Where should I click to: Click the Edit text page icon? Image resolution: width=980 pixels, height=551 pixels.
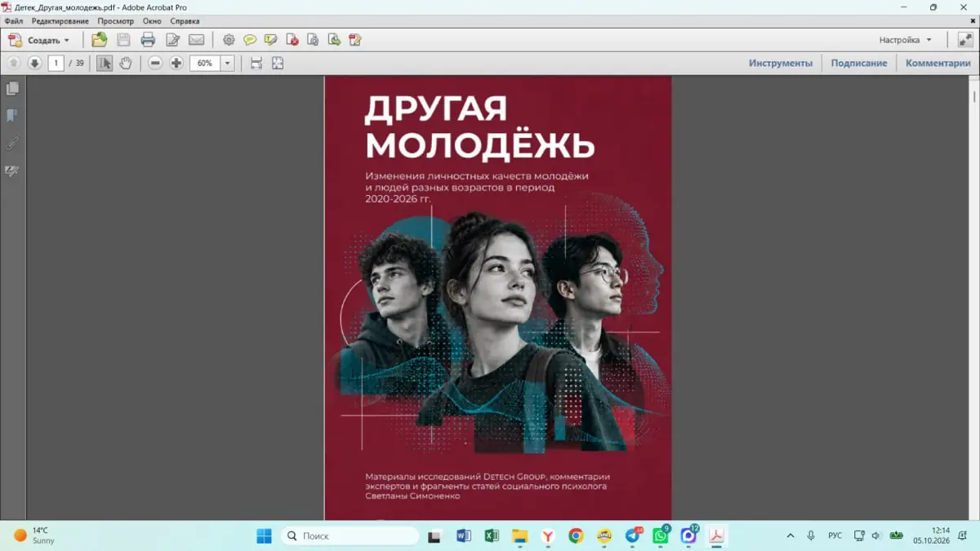point(172,40)
